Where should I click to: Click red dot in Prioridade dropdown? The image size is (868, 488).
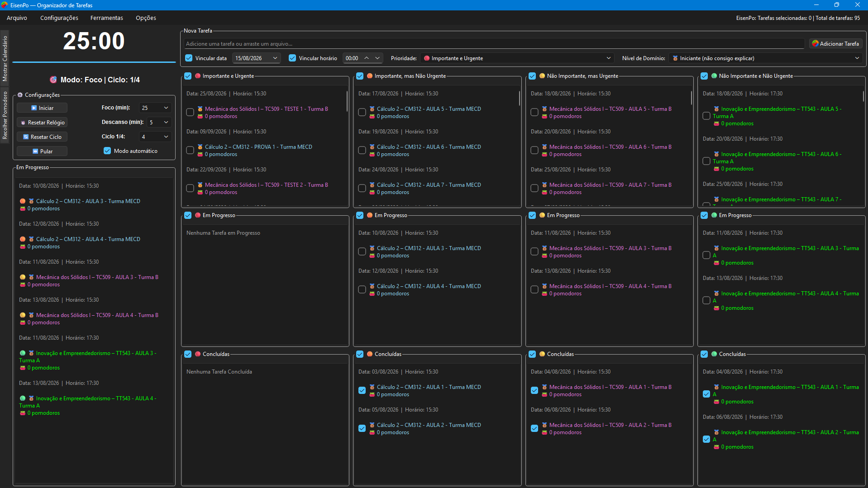pyautogui.click(x=427, y=58)
